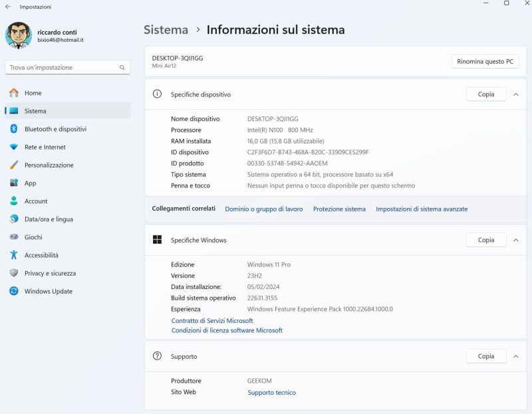Open the App icon in sidebar
Screen dimensions: 532x414
[13, 183]
